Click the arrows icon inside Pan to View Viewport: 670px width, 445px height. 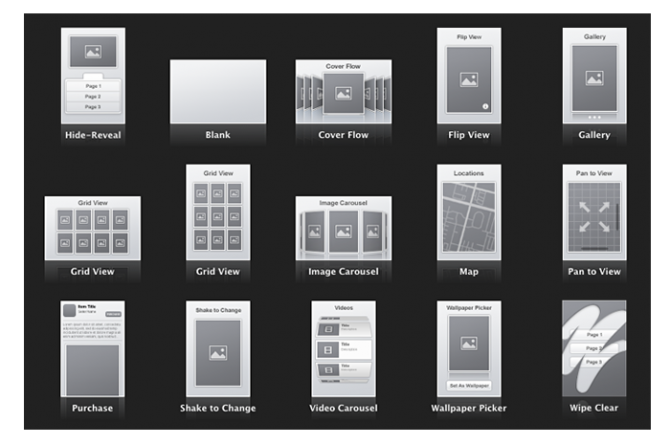(594, 217)
